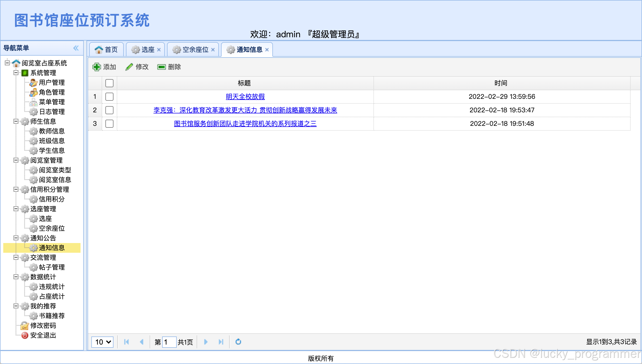The height and width of the screenshot is (364, 642).
Task: Open the 明天全校放假 notice link
Action: point(245,97)
